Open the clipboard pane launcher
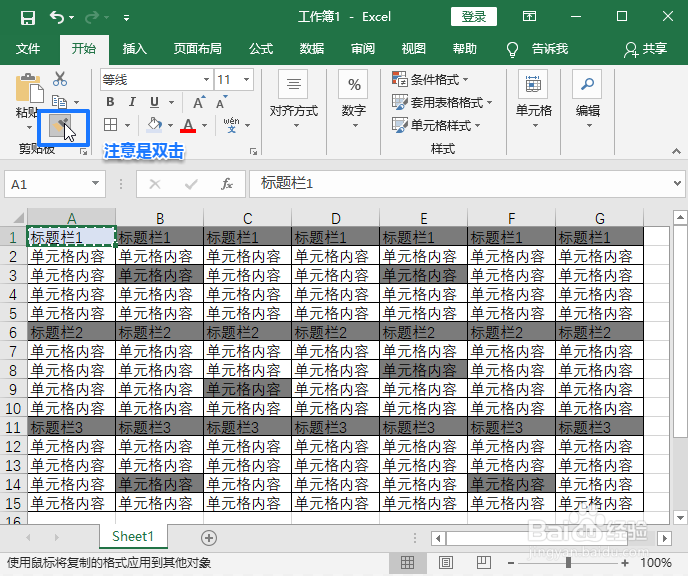688x576 pixels. point(83,152)
